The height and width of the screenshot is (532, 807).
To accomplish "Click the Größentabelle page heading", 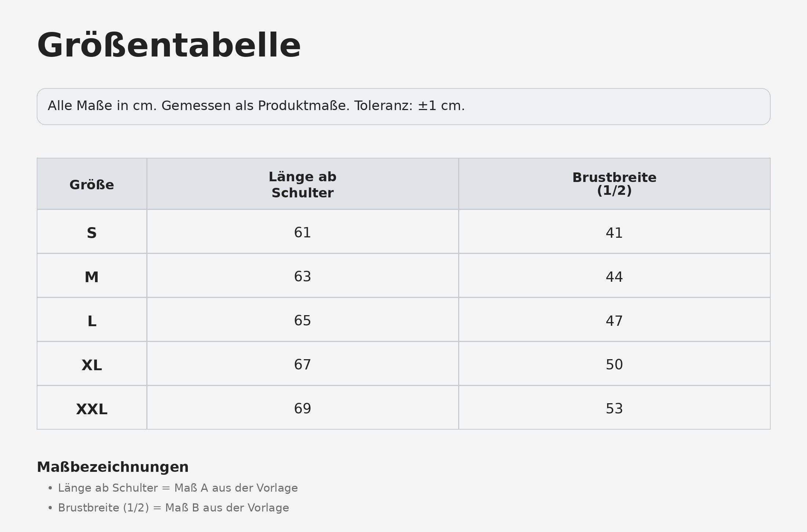I will [169, 46].
